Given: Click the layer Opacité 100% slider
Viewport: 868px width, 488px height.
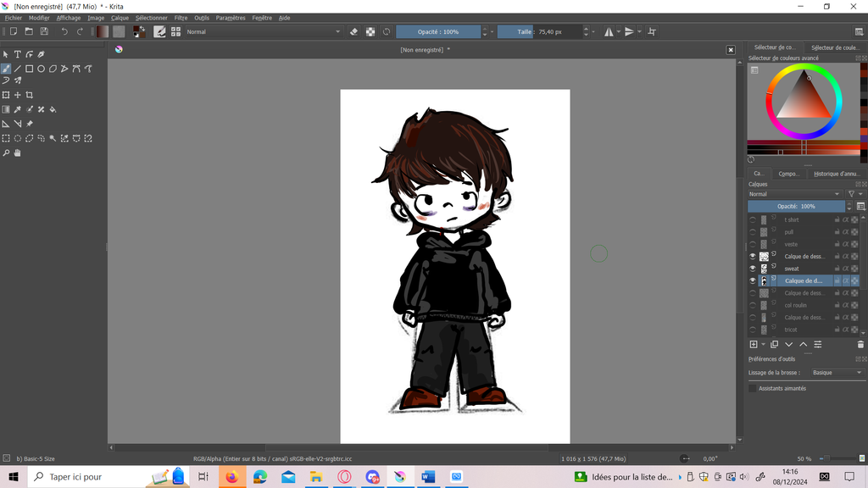Looking at the screenshot, I should click(x=796, y=207).
